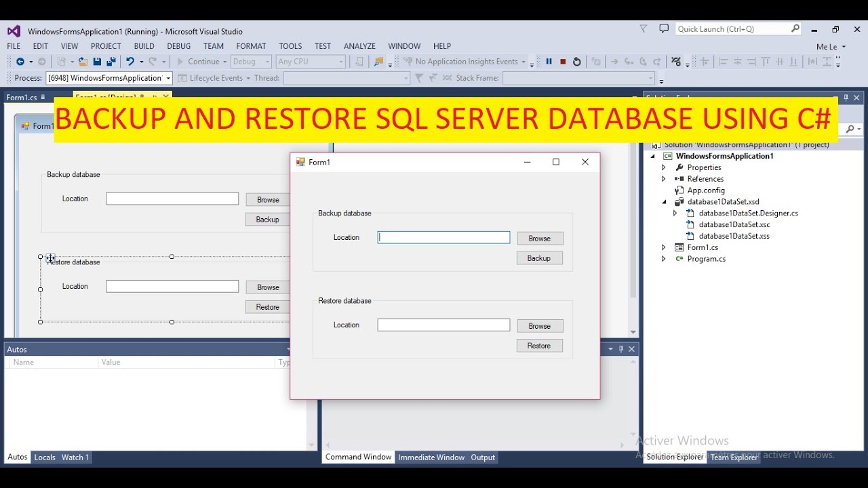
Task: Click Backup Location textbox in running Form1
Action: pos(443,237)
